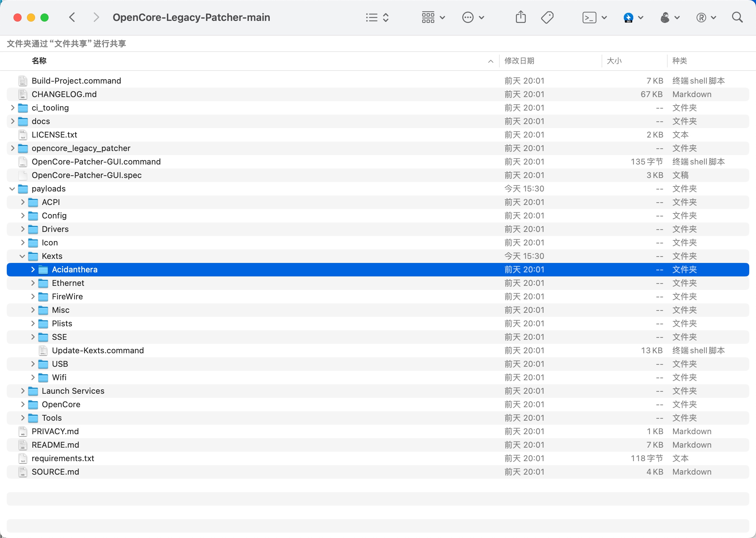Click the Kexts folder icon

[x=33, y=256]
